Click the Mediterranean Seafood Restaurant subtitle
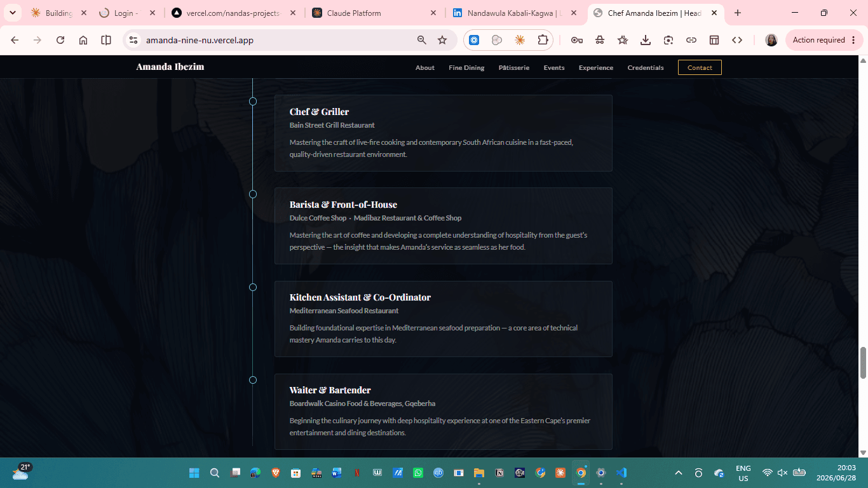The width and height of the screenshot is (868, 488). 344,311
